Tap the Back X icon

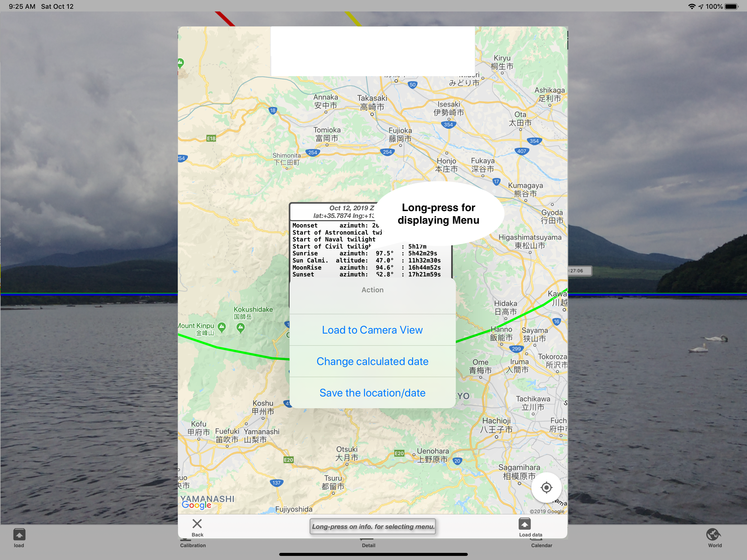[x=197, y=524]
